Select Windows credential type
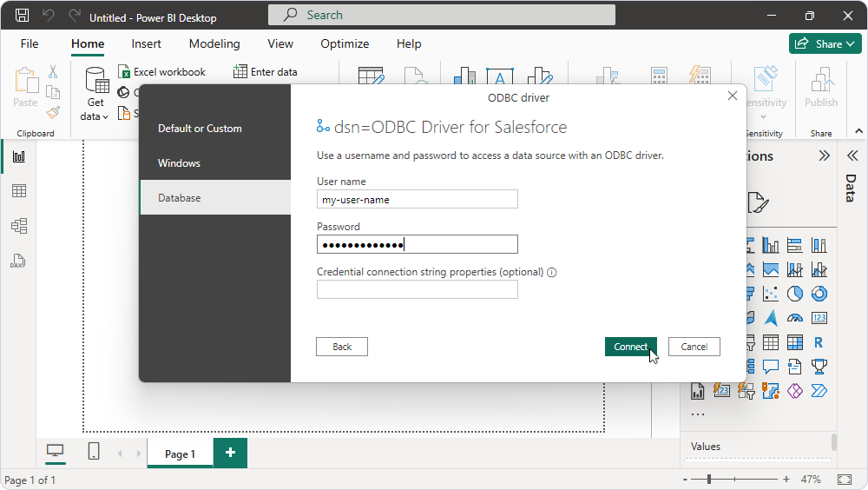The image size is (868, 490). click(215, 163)
